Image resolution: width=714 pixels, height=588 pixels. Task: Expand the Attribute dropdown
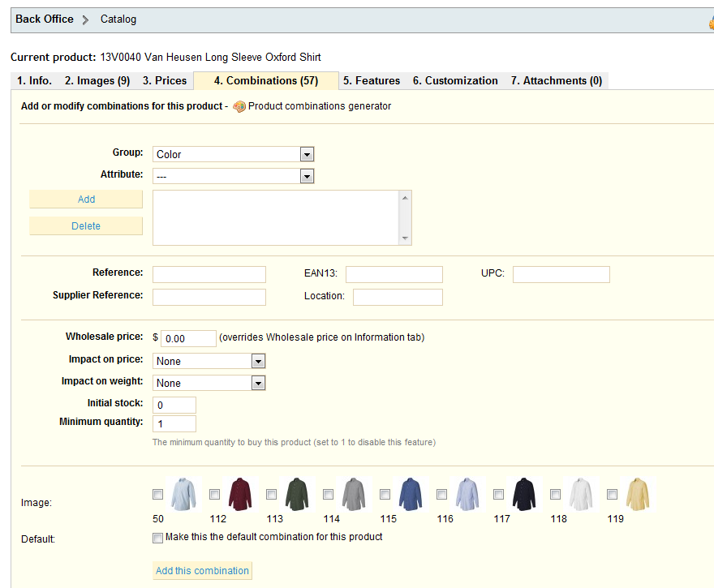(x=233, y=176)
